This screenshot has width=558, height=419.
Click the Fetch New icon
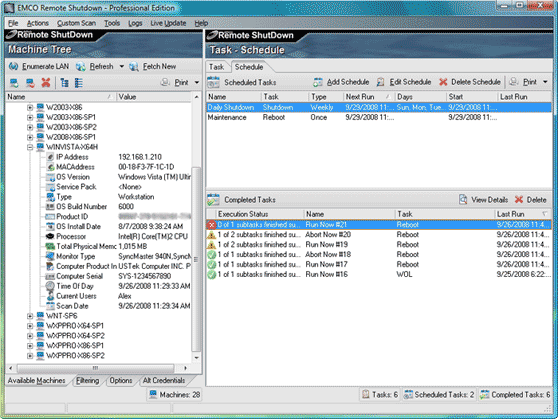point(134,67)
